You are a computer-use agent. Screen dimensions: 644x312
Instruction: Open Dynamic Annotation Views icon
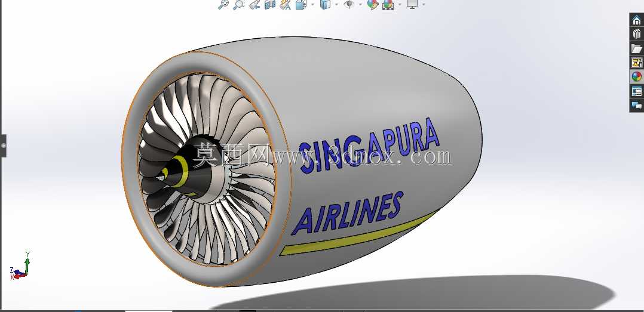(286, 5)
